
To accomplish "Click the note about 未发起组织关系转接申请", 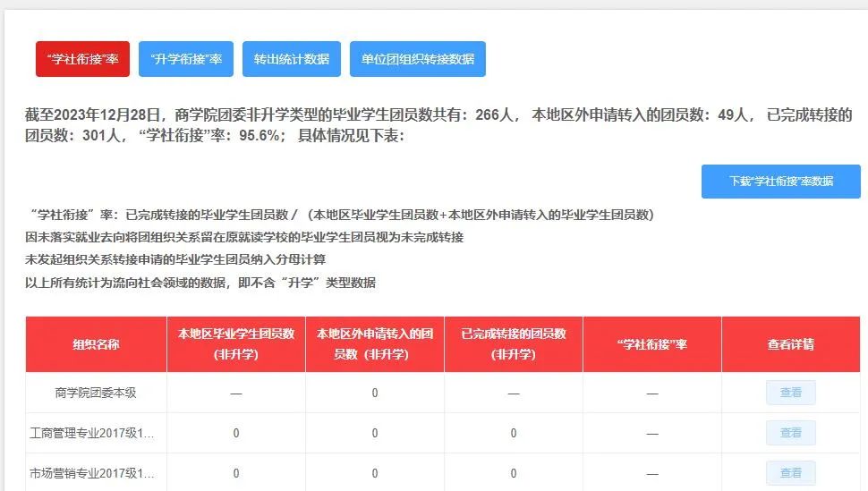I will pos(176,259).
